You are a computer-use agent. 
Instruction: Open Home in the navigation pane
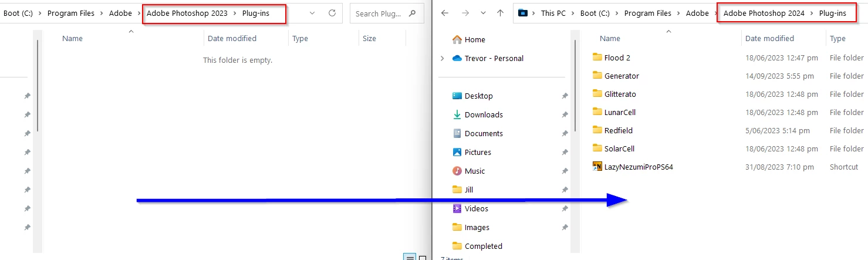coord(468,39)
